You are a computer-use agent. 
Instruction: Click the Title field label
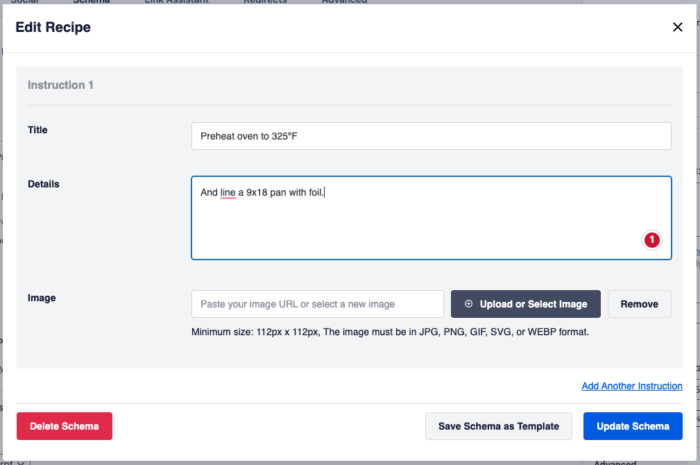tap(37, 130)
